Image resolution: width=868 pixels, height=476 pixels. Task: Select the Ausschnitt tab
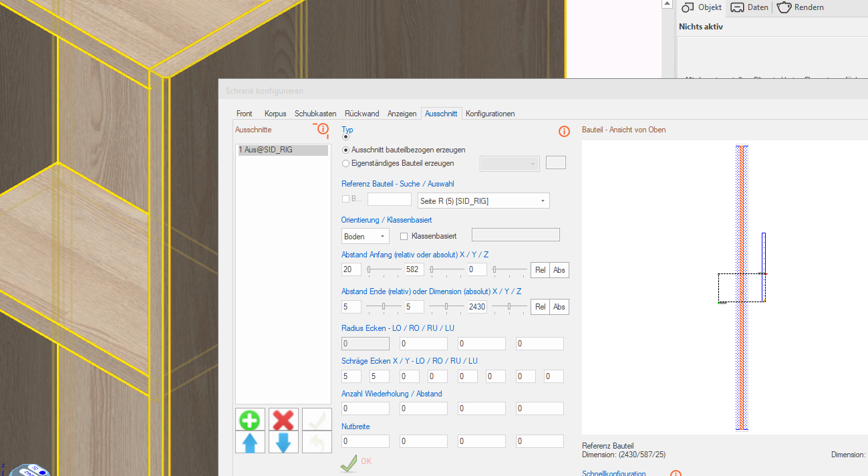[x=441, y=114]
